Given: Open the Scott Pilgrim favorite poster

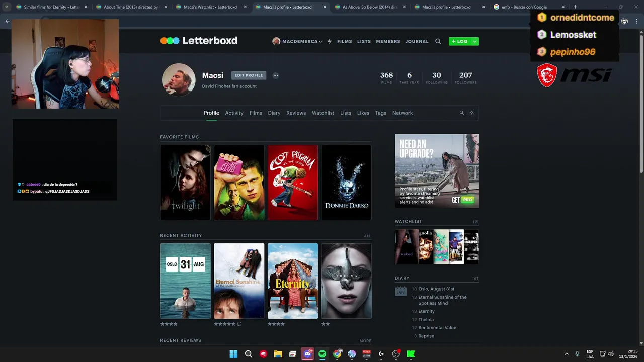Looking at the screenshot, I should click(x=293, y=183).
